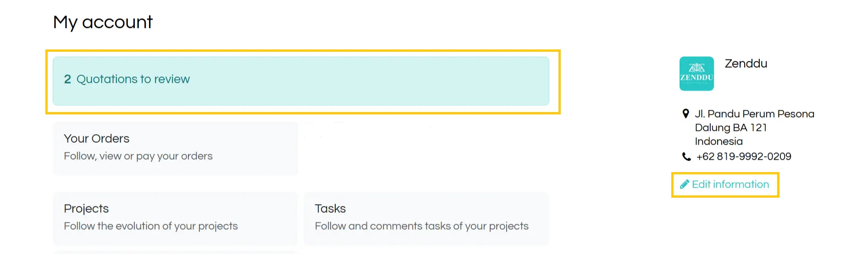Click the pencil icon beside Edit information

684,184
